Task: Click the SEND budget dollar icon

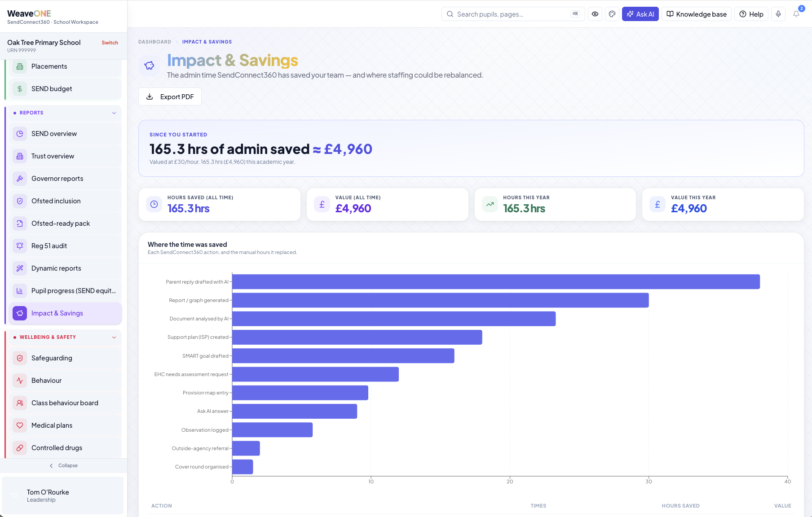Action: [x=20, y=89]
